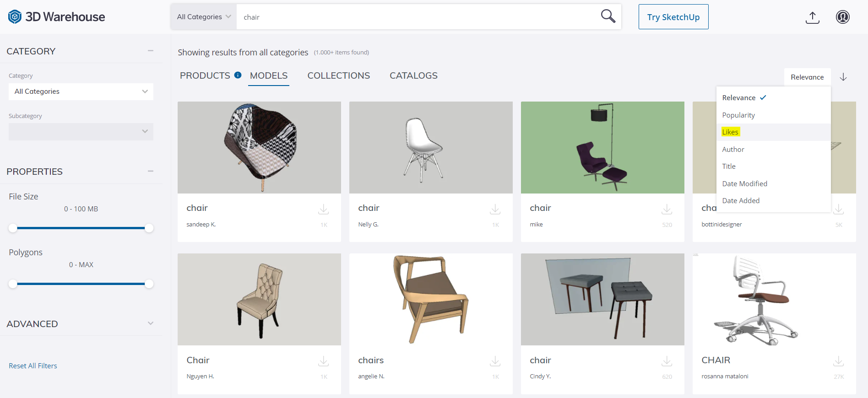Click the search magnifier icon
The image size is (868, 398).
pyautogui.click(x=608, y=16)
